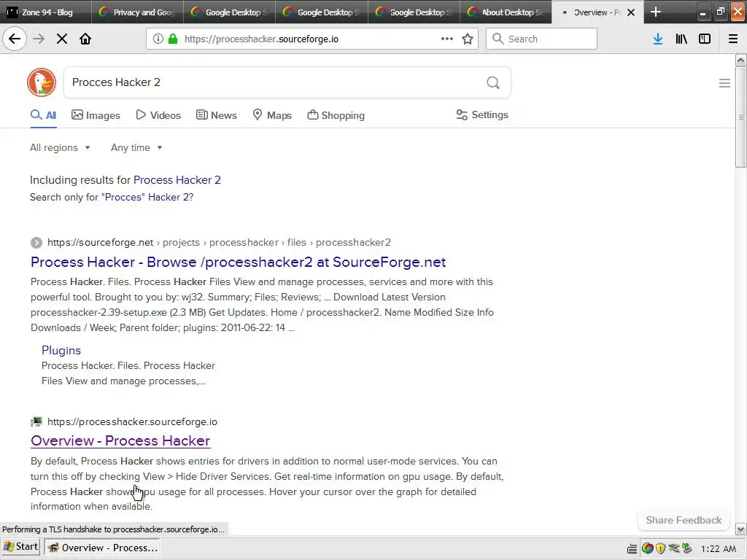Expand the Any time filter dropdown

136,147
